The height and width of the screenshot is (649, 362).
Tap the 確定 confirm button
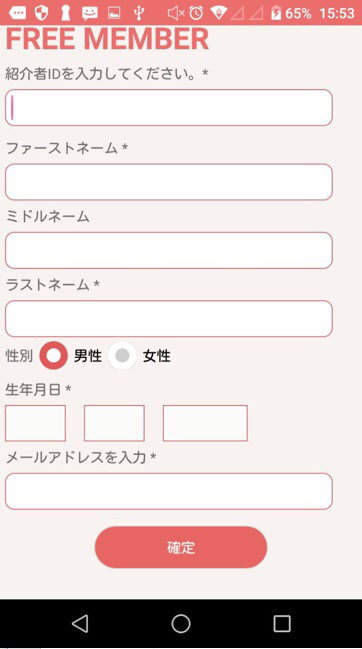pyautogui.click(x=181, y=547)
